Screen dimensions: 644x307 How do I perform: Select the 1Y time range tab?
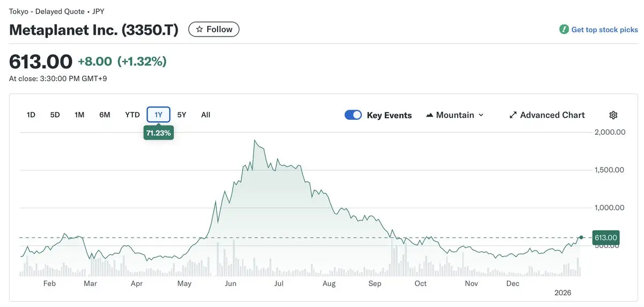point(158,115)
